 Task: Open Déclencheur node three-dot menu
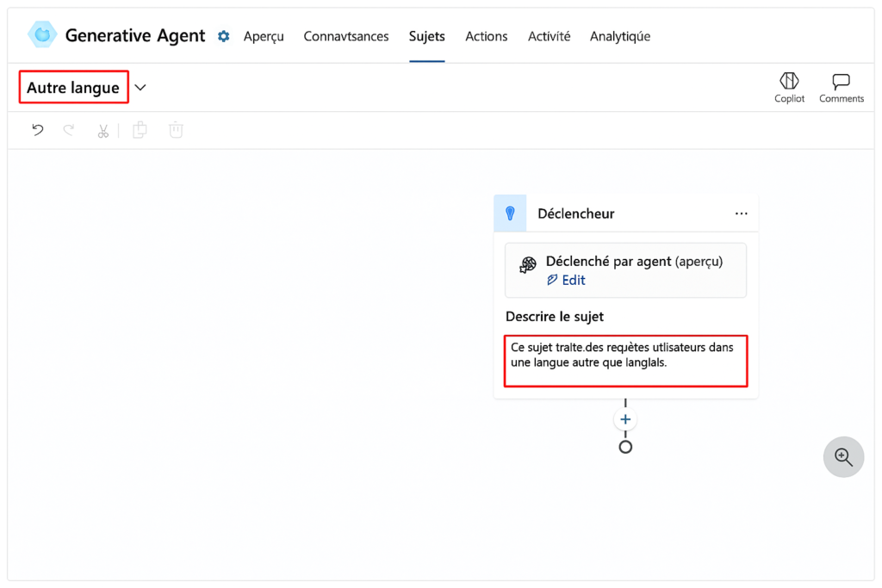coord(741,214)
